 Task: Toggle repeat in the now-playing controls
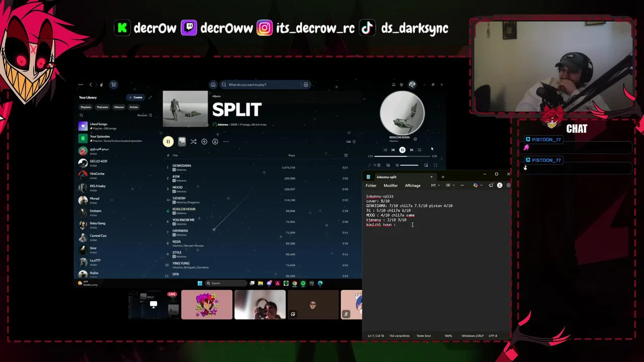pyautogui.click(x=419, y=150)
